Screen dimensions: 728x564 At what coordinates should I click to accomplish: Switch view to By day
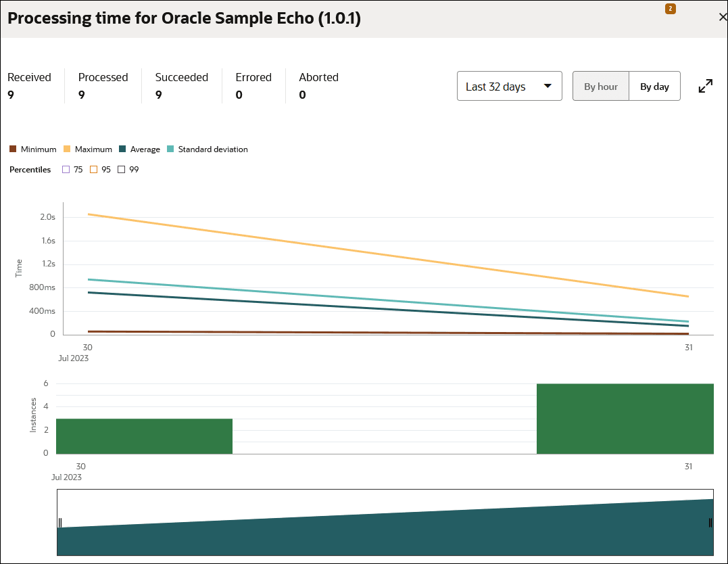point(654,86)
